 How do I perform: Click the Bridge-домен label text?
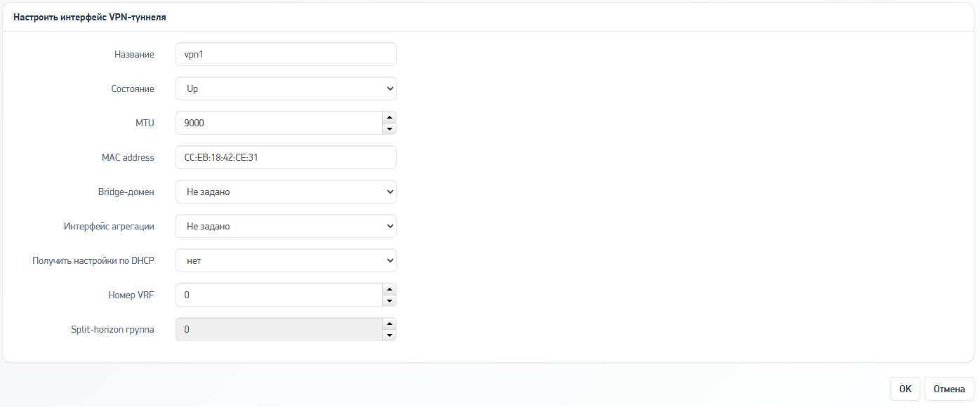[126, 192]
